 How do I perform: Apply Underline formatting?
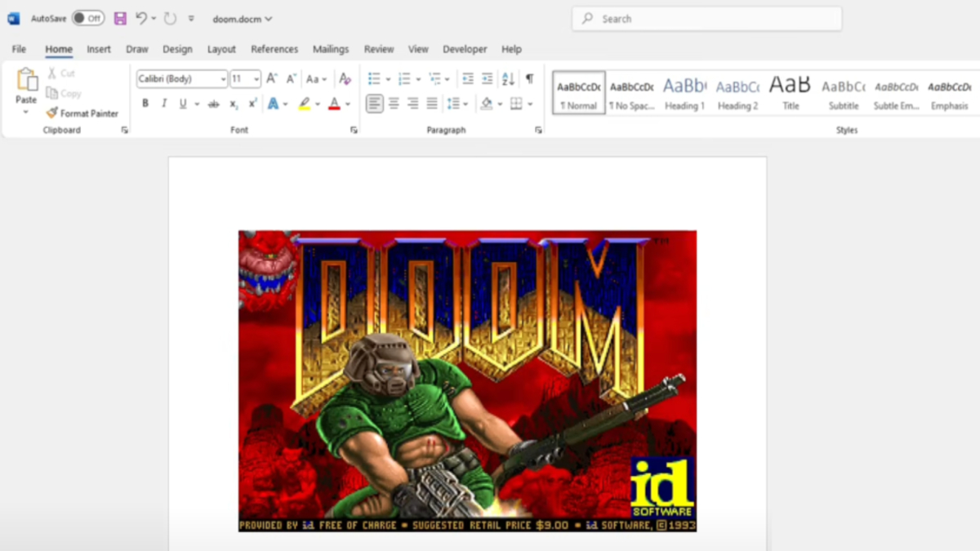tap(183, 104)
